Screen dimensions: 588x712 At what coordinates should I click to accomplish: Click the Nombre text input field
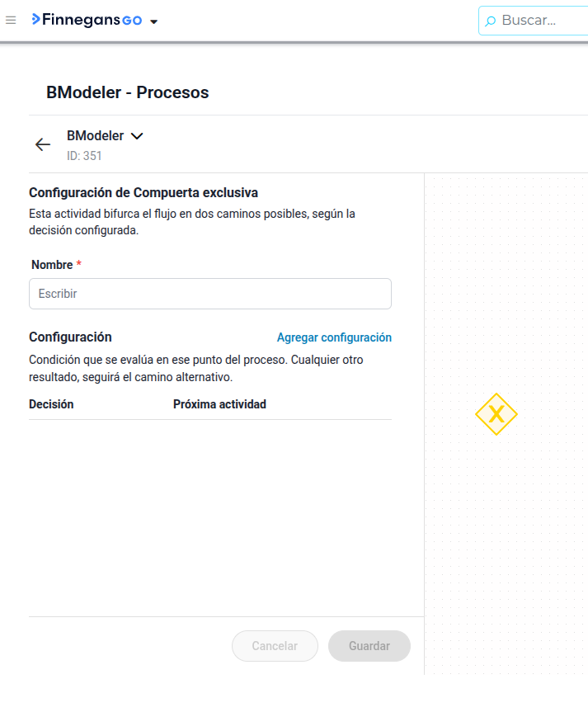(x=210, y=294)
